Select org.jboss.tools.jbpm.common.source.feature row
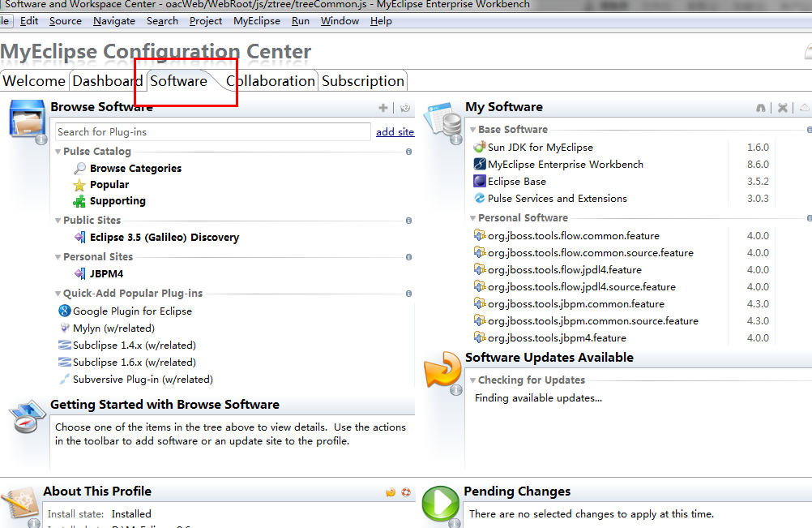Viewport: 812px width, 528px height. [592, 320]
